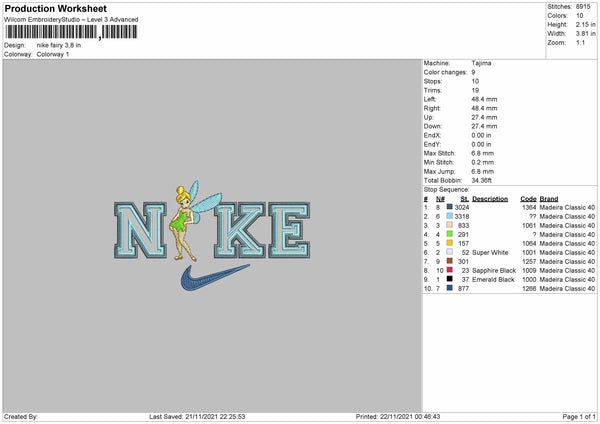Select the embroidered letter N in preview

tap(141, 230)
